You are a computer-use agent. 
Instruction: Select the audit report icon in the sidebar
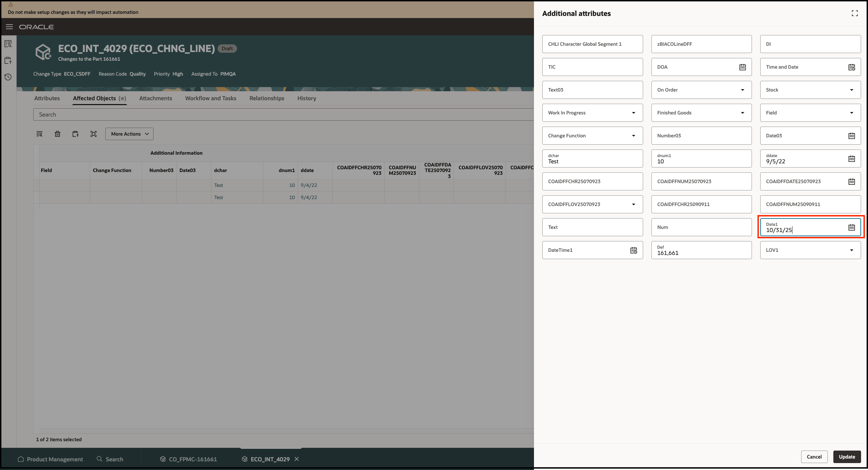[8, 44]
